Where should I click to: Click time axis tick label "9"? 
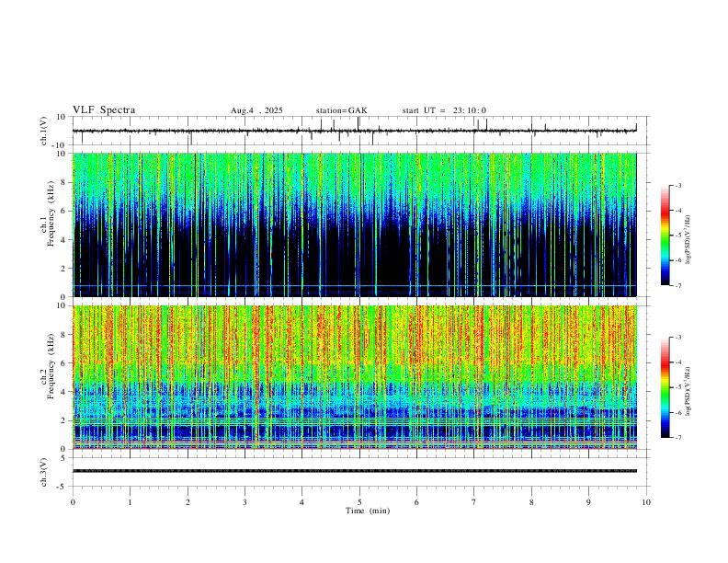(588, 502)
